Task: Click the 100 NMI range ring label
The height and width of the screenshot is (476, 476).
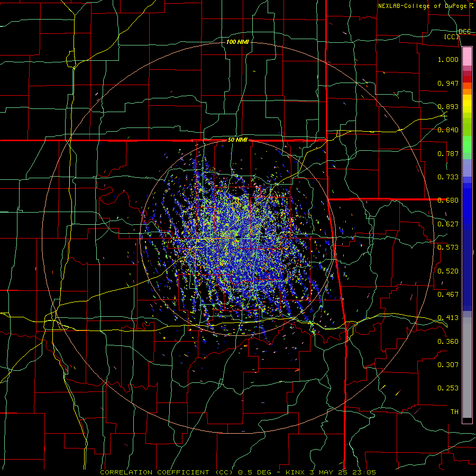Action: pyautogui.click(x=237, y=42)
